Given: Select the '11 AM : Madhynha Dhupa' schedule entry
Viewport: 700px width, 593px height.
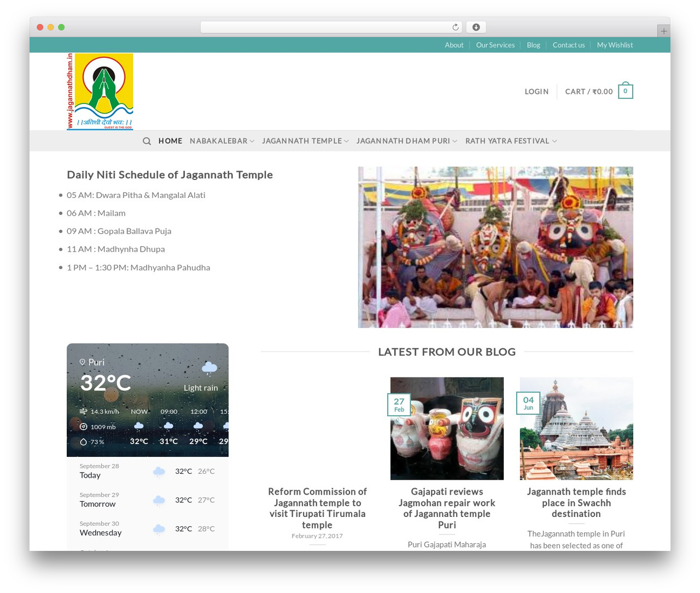Looking at the screenshot, I should click(x=116, y=249).
